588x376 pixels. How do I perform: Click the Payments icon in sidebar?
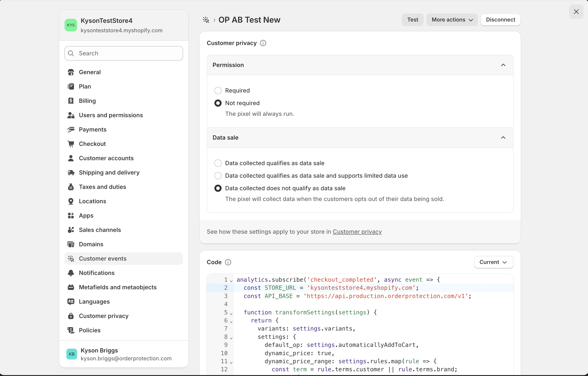coord(71,129)
